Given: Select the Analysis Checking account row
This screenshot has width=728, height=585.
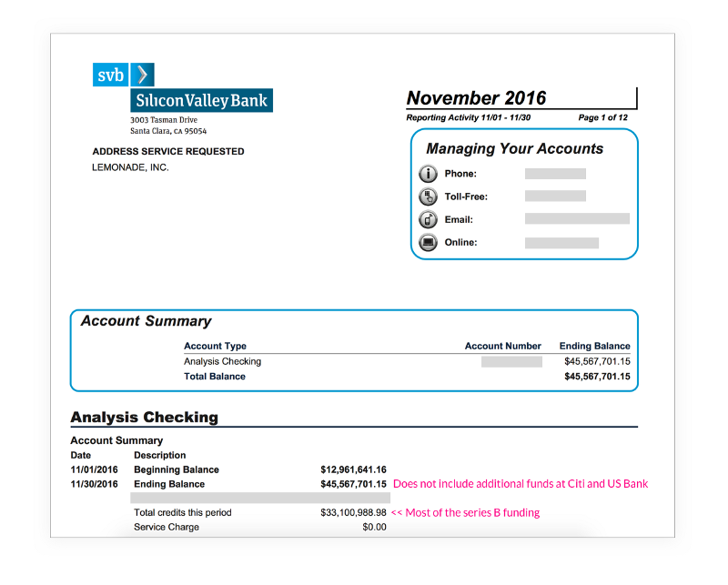Looking at the screenshot, I should point(222,361).
